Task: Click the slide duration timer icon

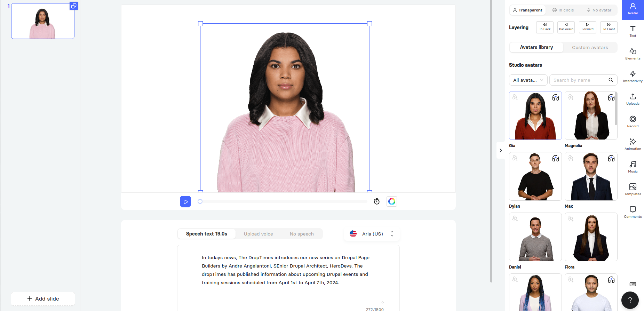Action: 376,201
